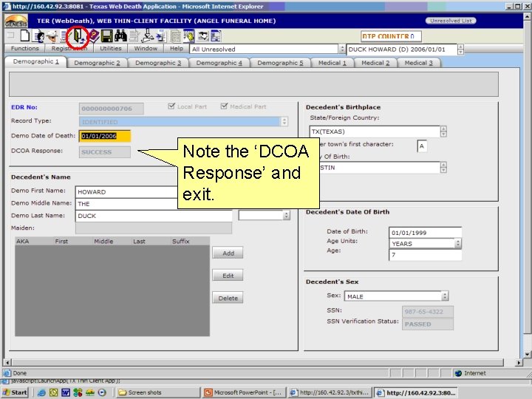Switch to the Demographic 2 tab
Screen dimensions: 532x399
coord(97,63)
